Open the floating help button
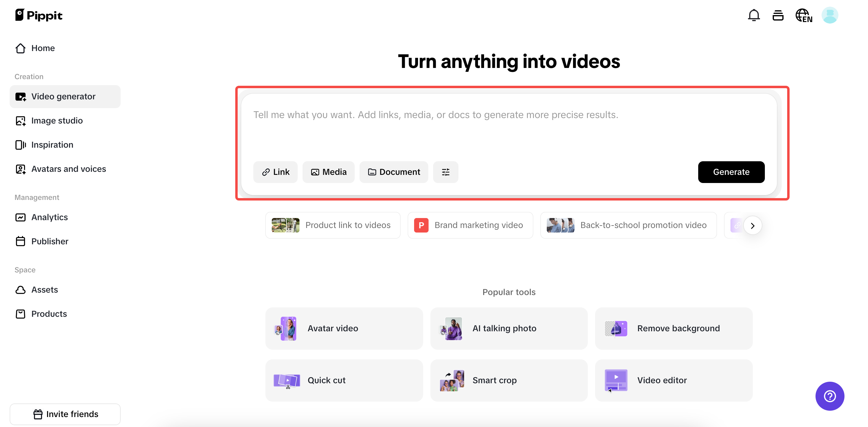868x427 pixels. coord(830,396)
